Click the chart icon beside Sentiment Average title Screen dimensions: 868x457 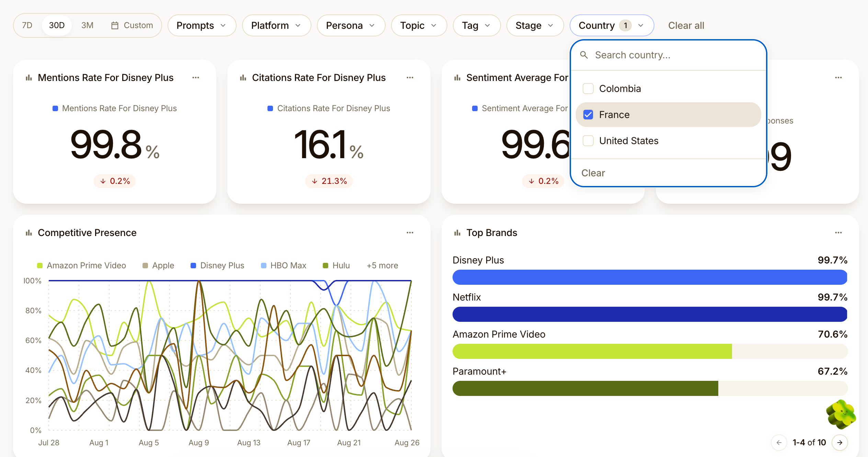click(457, 78)
